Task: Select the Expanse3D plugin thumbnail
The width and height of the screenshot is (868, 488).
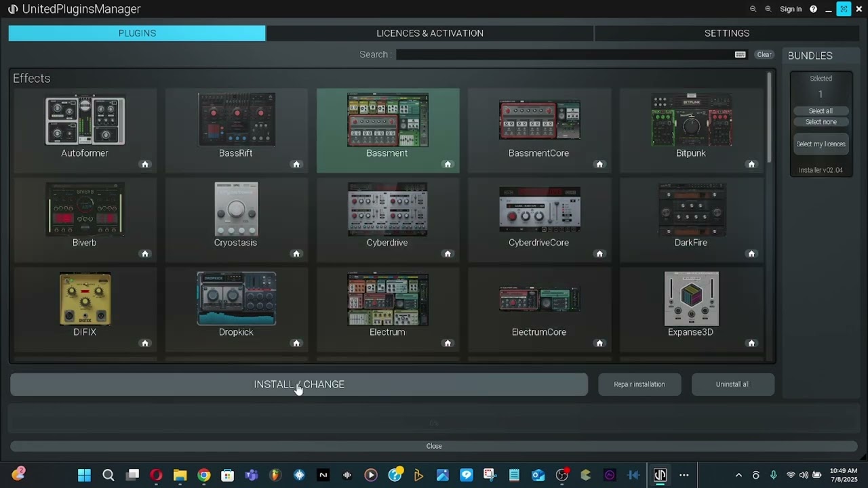Action: click(x=691, y=299)
